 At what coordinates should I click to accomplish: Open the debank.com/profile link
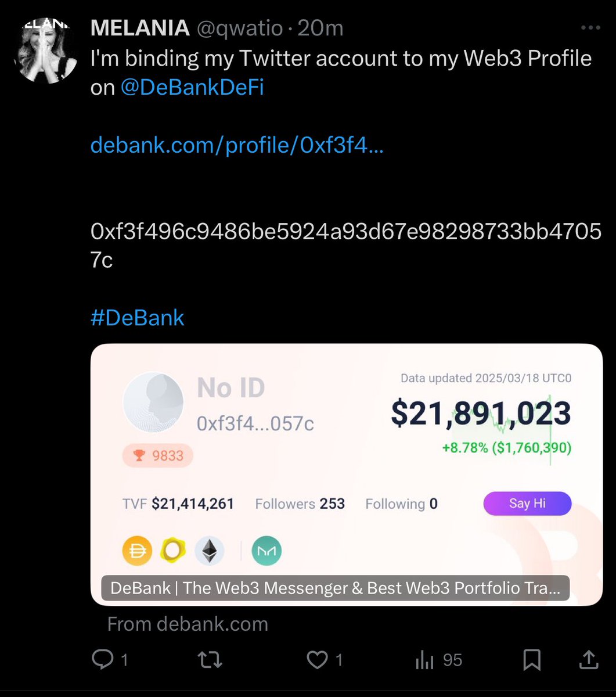pos(237,146)
